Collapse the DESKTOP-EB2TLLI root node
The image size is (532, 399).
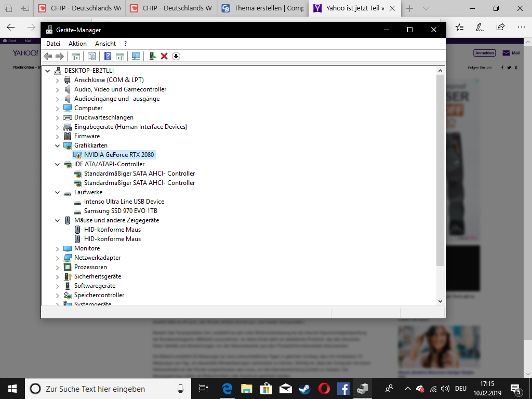pos(48,71)
